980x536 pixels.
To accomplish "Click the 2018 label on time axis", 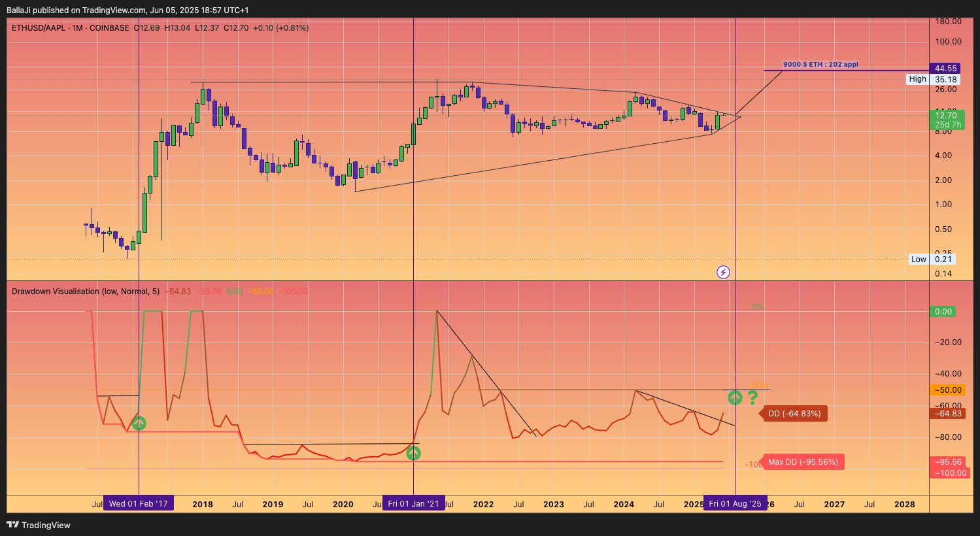I will [203, 505].
